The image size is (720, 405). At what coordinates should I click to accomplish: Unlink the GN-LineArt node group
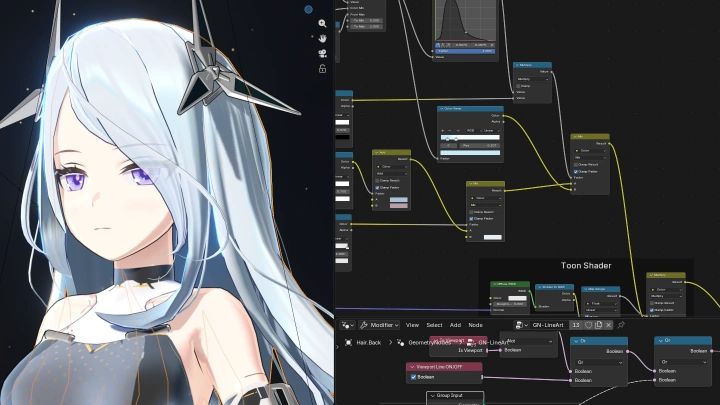608,325
